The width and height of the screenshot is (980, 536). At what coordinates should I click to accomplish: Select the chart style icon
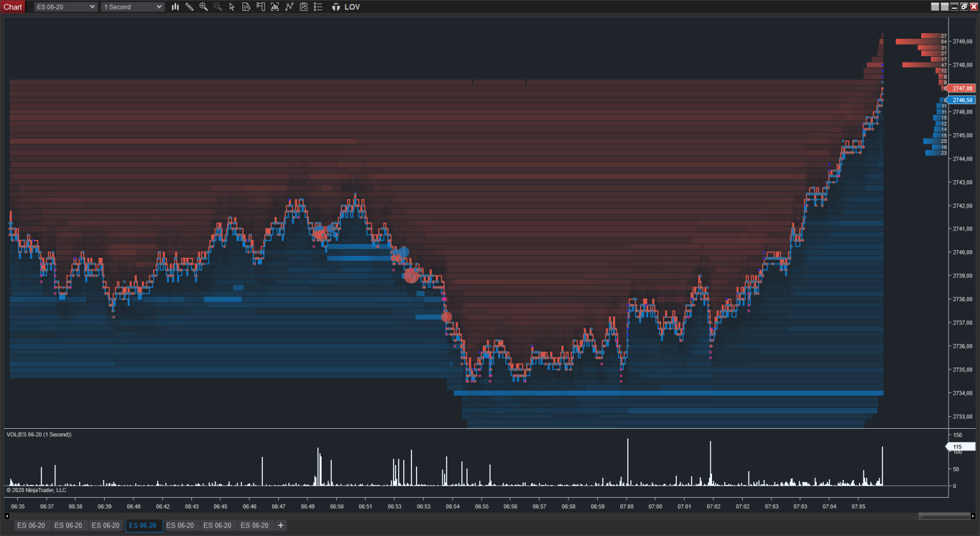click(x=175, y=6)
